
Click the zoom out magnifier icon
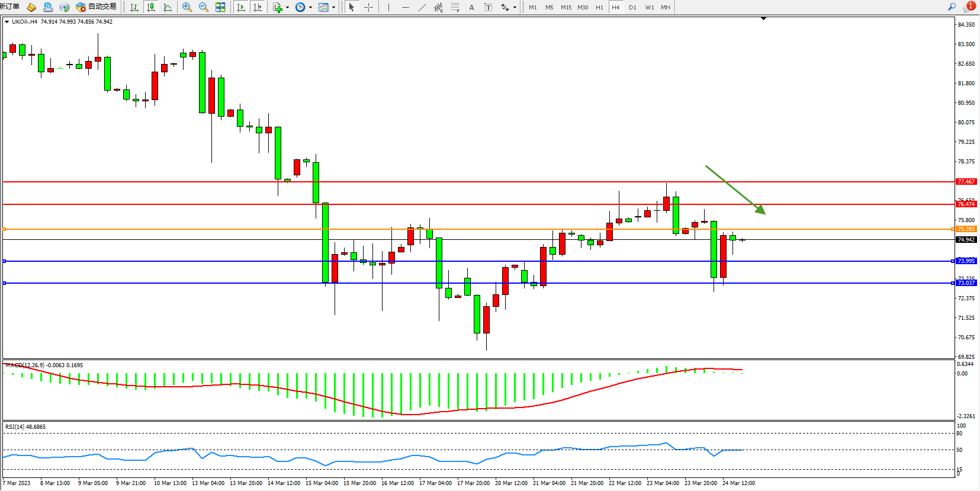tap(204, 7)
